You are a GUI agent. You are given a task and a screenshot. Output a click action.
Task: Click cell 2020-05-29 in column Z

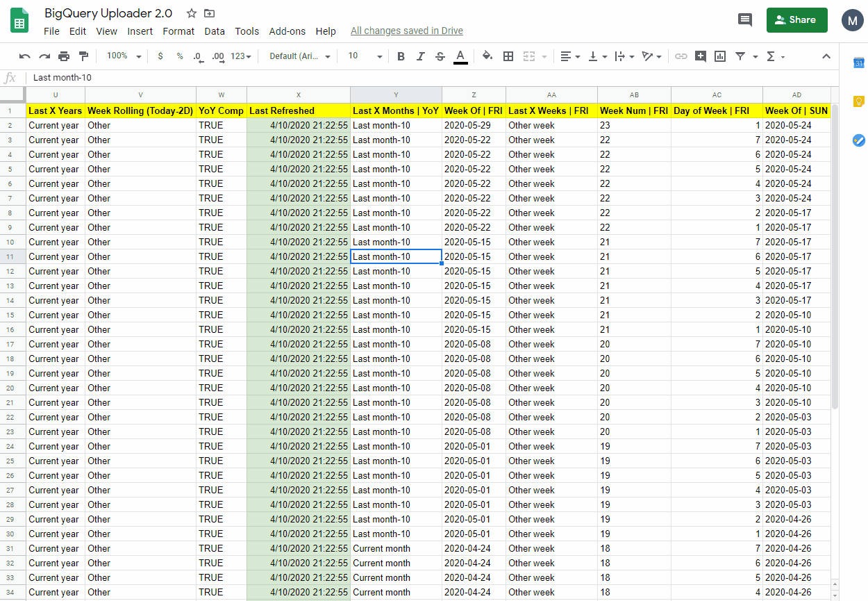point(474,125)
